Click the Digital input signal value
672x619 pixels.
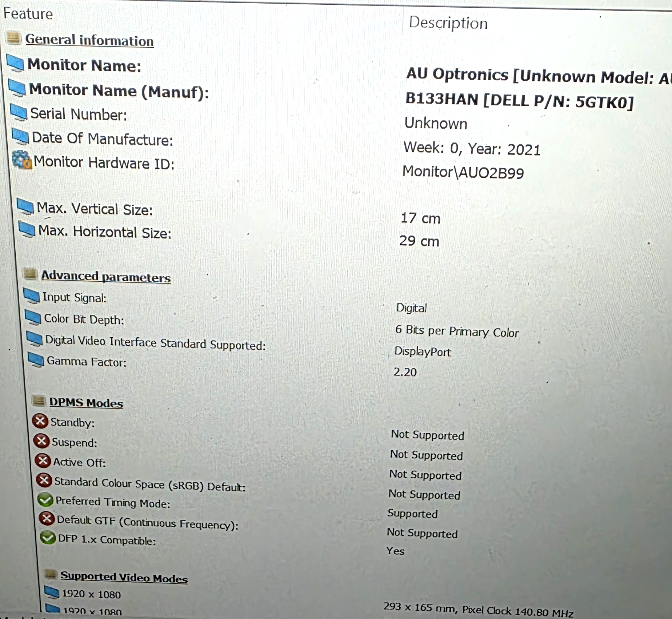pyautogui.click(x=411, y=308)
